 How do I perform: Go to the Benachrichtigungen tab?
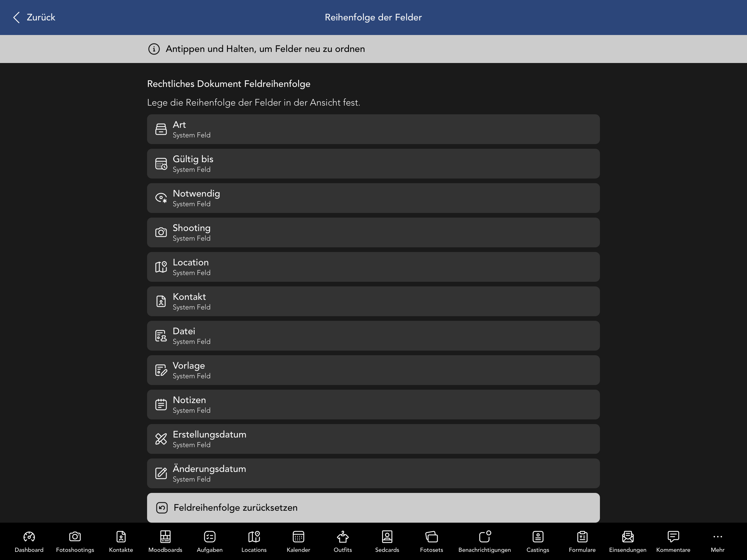click(484, 541)
